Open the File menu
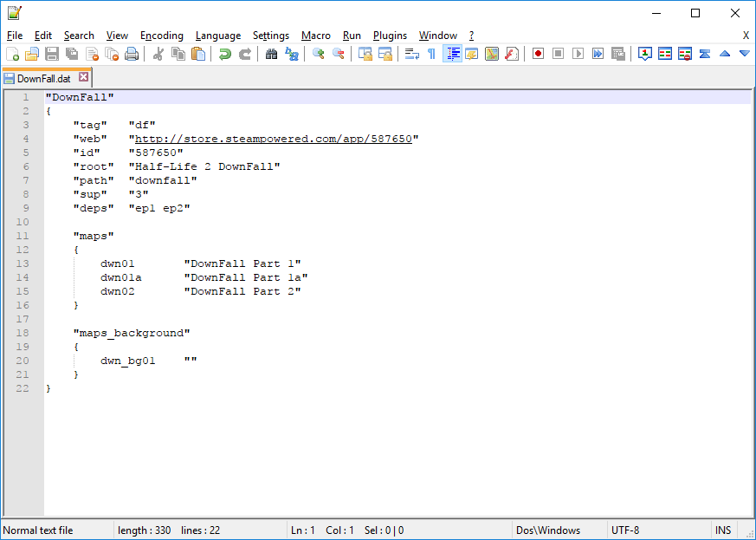Screen dimensions: 756x540 tap(15, 36)
